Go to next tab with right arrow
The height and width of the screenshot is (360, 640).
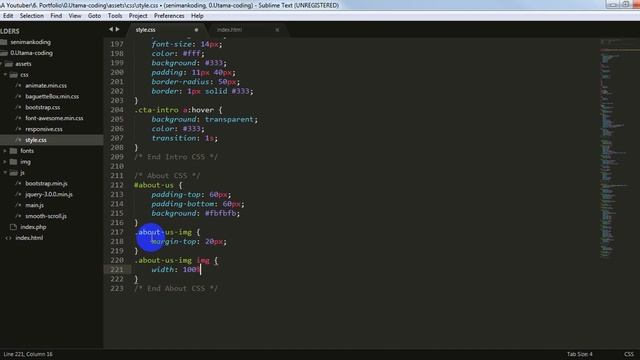(x=118, y=29)
